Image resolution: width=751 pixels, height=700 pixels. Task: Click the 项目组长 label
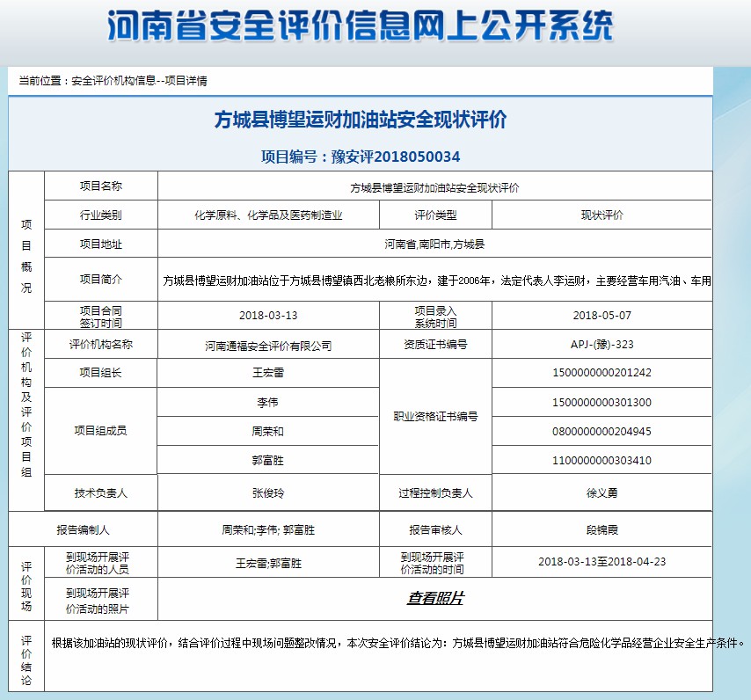[100, 373]
